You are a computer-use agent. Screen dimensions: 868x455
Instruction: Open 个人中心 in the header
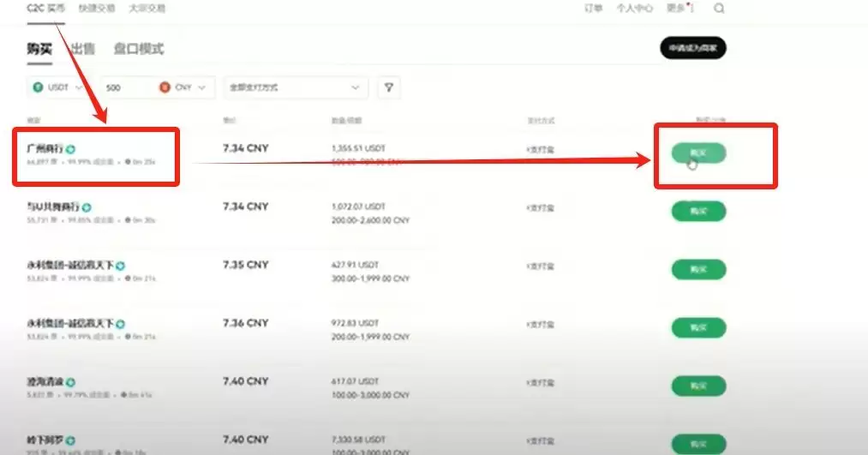pos(634,9)
